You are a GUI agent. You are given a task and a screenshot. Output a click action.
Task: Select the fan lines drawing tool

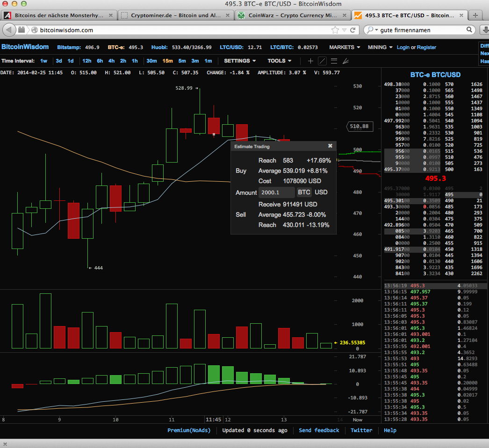[x=345, y=61]
